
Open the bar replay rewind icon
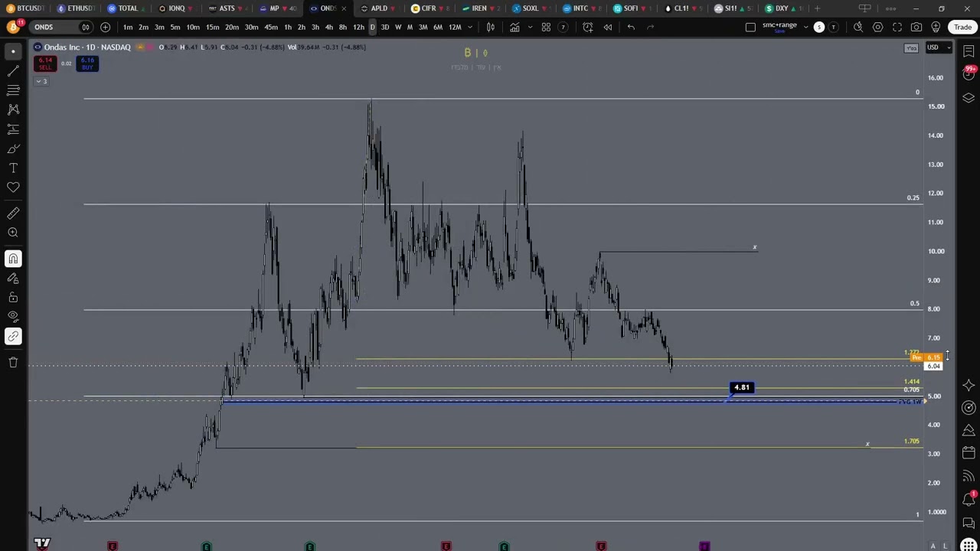[608, 28]
